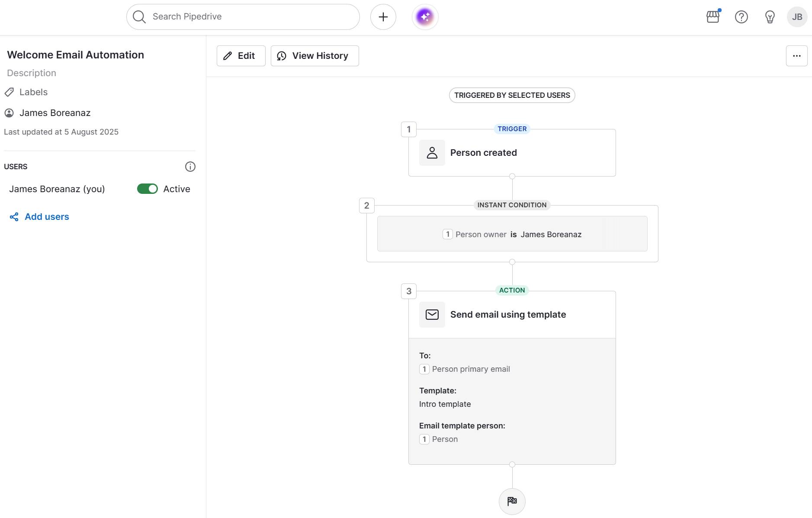Click the share icon next to Add users
812x518 pixels.
(x=14, y=217)
